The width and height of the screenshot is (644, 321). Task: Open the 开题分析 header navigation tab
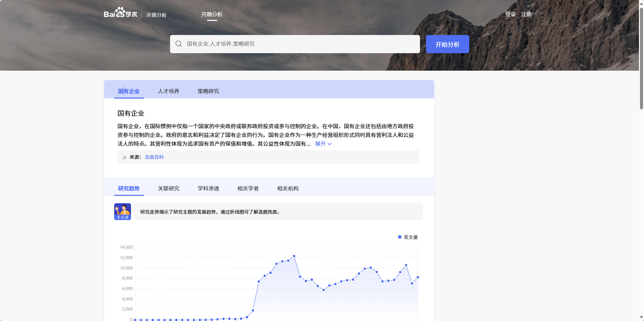[x=212, y=14]
